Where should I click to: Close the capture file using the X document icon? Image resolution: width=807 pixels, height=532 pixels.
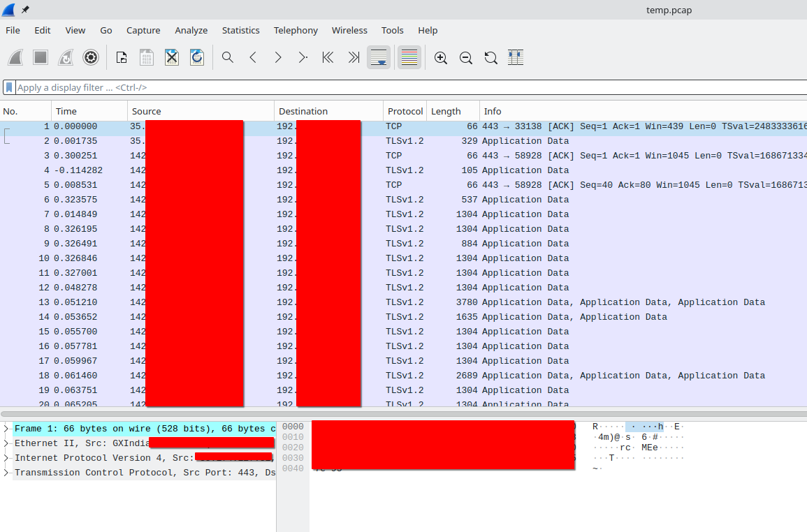[x=171, y=57]
